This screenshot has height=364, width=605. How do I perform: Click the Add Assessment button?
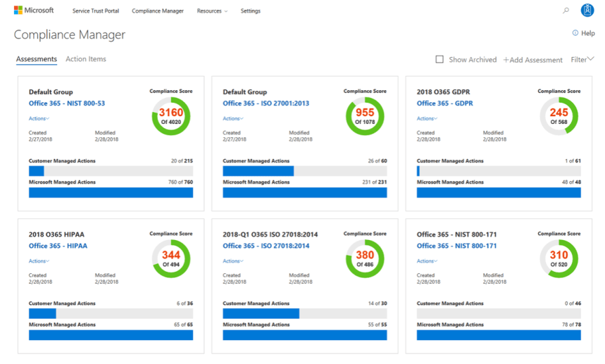pos(532,60)
